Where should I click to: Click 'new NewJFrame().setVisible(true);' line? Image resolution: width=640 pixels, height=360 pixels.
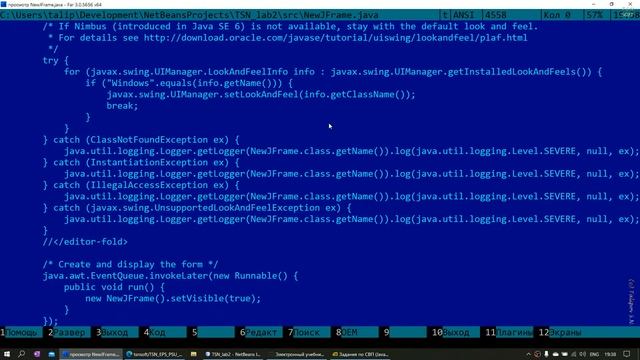(173, 298)
